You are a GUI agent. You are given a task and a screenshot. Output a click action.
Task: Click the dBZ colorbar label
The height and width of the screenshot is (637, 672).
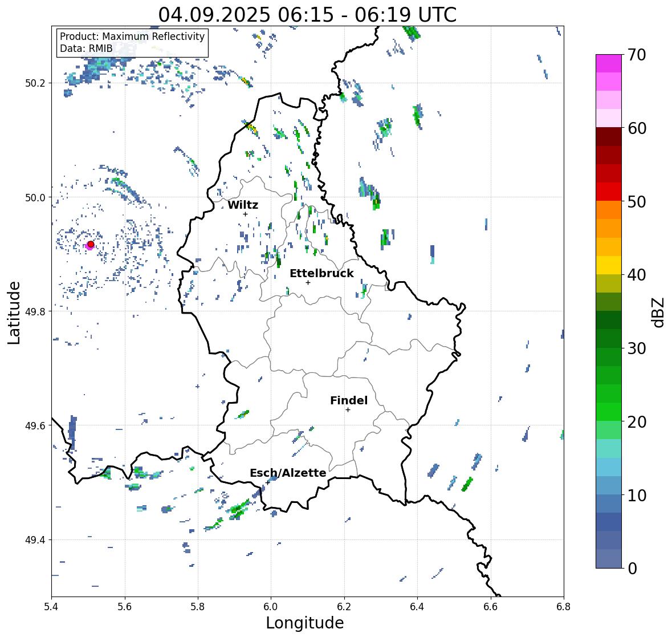tap(659, 312)
